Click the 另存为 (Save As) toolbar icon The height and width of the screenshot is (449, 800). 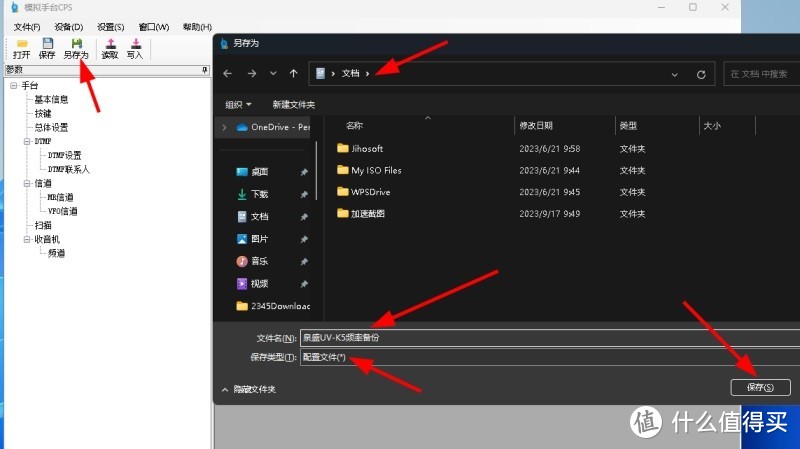click(x=76, y=49)
